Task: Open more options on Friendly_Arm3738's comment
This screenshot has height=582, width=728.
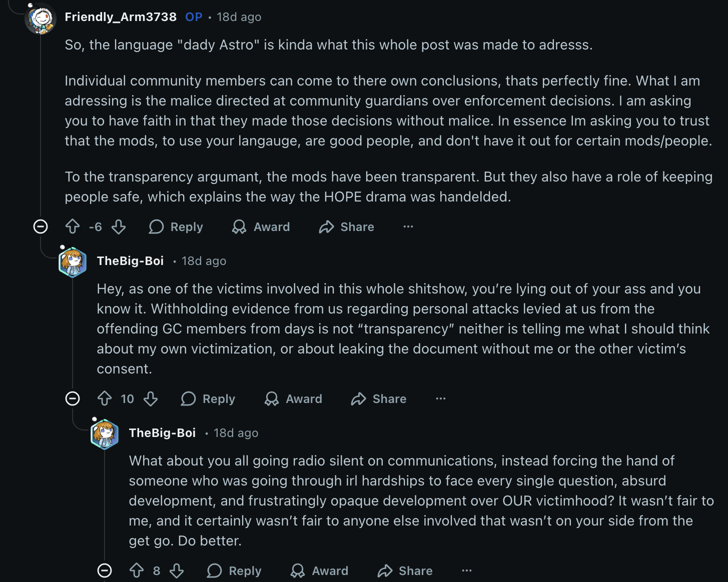Action: pos(408,226)
